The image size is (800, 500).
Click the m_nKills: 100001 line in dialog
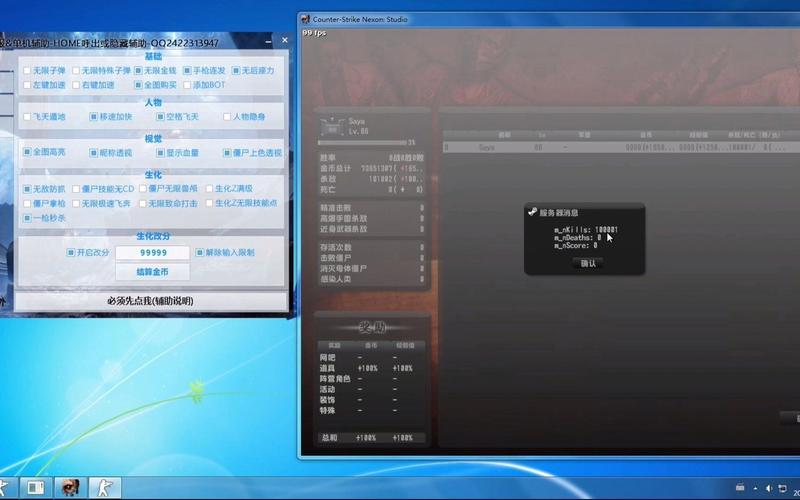point(586,230)
